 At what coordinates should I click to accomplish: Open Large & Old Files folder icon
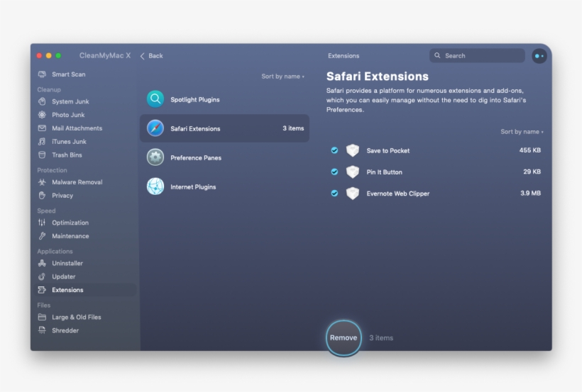tap(42, 317)
